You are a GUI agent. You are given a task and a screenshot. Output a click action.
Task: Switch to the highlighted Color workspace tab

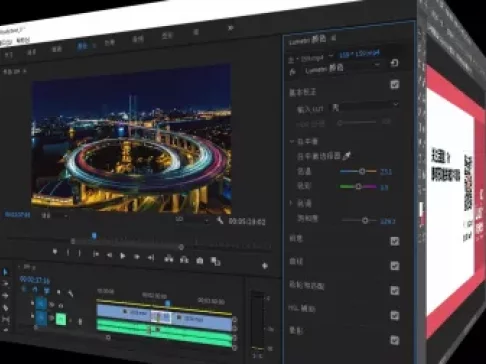pyautogui.click(x=82, y=46)
